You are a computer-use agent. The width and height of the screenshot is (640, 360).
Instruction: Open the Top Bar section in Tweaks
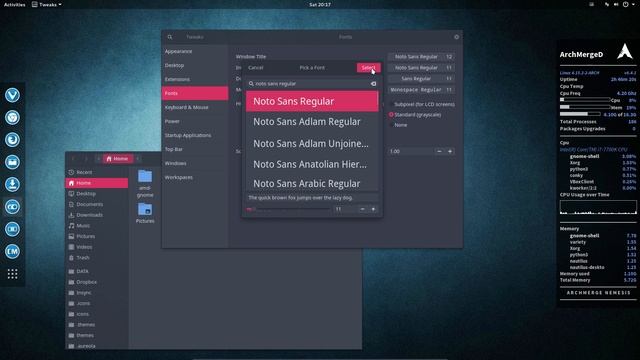tap(195, 149)
